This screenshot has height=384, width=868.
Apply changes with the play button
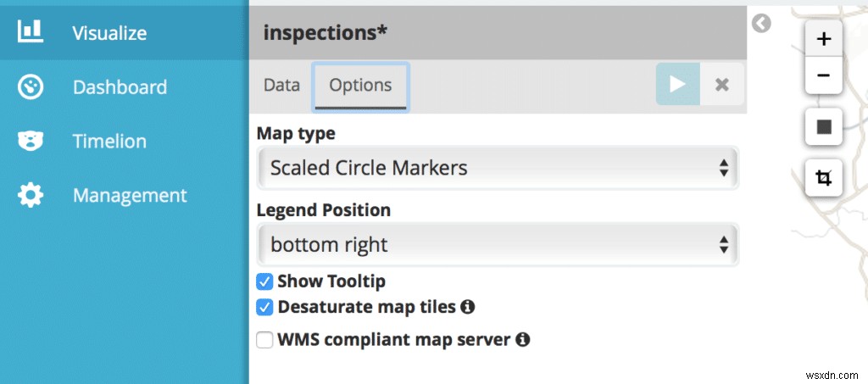[x=677, y=84]
